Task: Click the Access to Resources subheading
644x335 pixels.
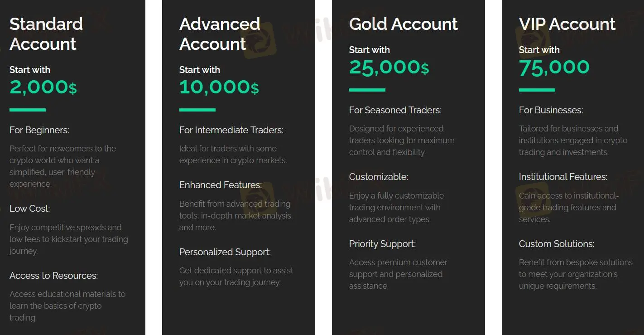Action: 53,276
